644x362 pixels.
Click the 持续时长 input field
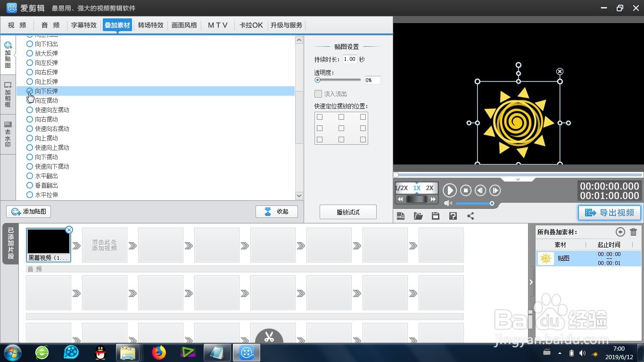tap(350, 59)
